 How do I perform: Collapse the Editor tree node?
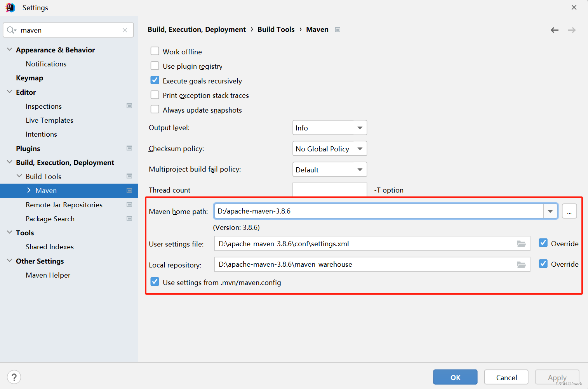(10, 92)
